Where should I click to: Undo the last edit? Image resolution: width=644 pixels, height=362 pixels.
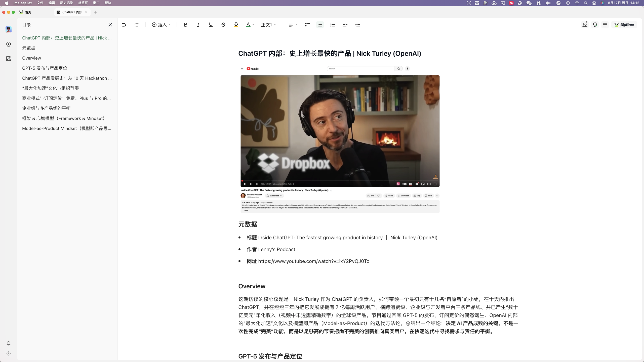click(x=124, y=25)
